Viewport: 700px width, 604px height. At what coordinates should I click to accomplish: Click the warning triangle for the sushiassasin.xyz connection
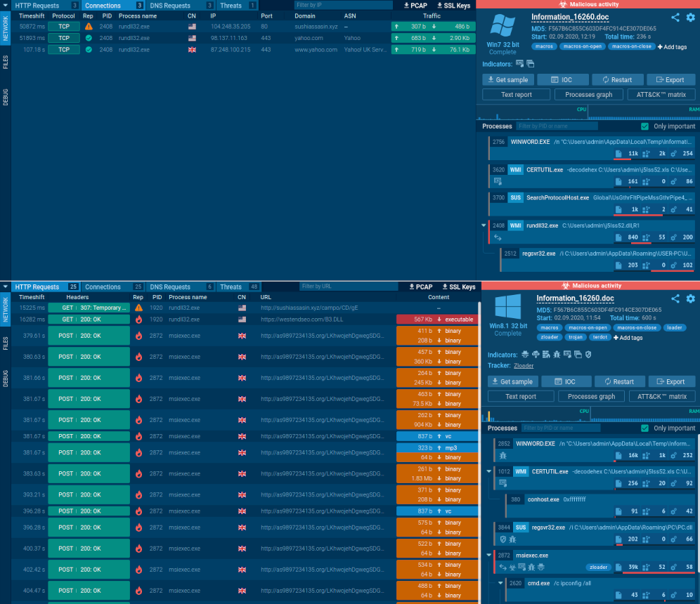[x=89, y=26]
